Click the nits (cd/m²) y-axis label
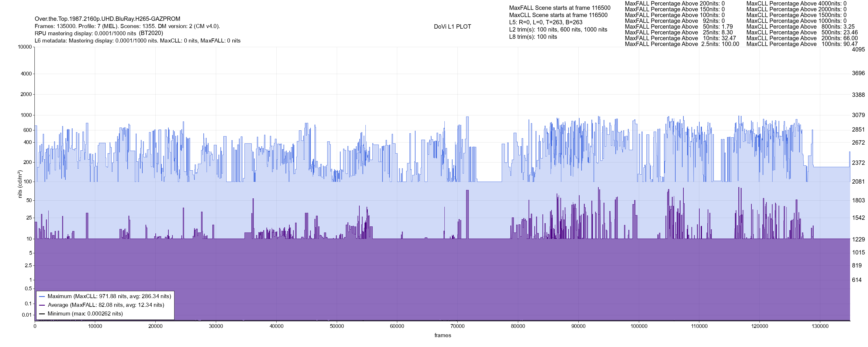Viewport: 868px width, 347px height. click(x=20, y=184)
